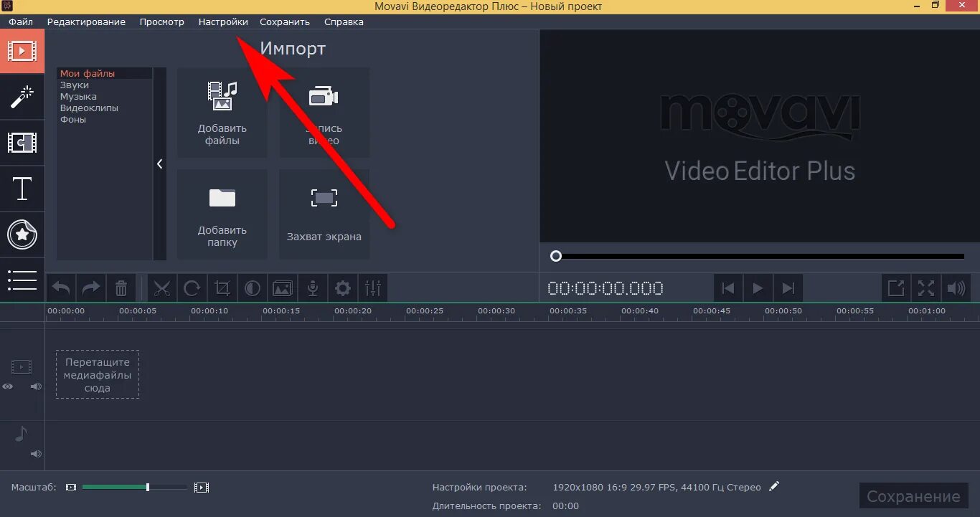Click the Rotate clip icon
The width and height of the screenshot is (980, 517).
coord(192,288)
